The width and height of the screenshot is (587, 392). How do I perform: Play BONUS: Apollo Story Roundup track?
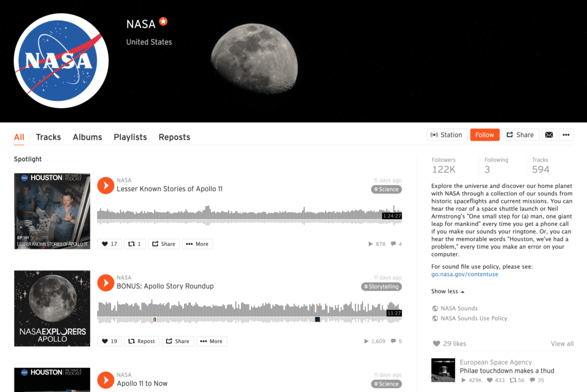[105, 283]
